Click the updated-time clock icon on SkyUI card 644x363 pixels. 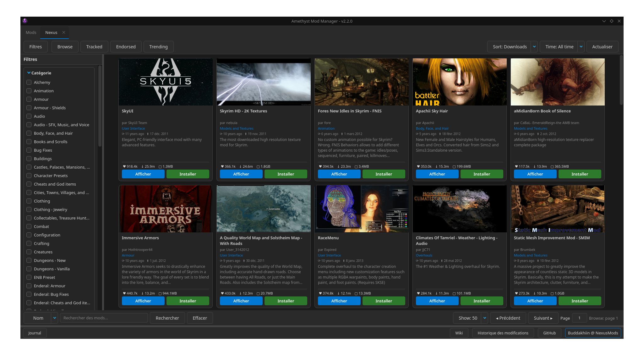coord(123,134)
